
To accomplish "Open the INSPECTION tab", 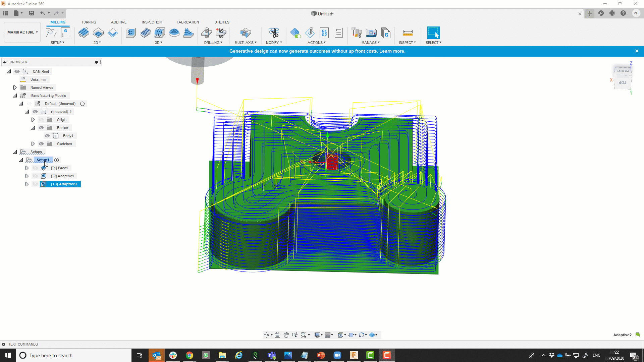I will (152, 22).
